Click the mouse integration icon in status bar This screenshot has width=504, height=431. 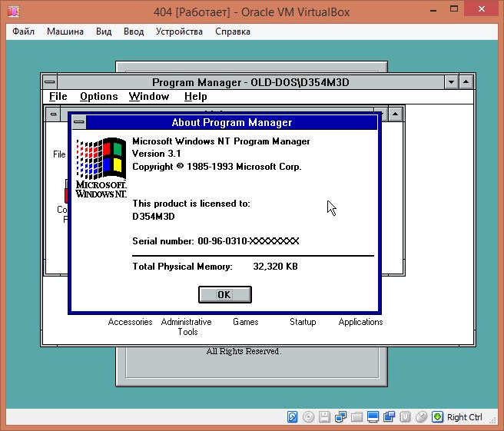pyautogui.click(x=421, y=417)
